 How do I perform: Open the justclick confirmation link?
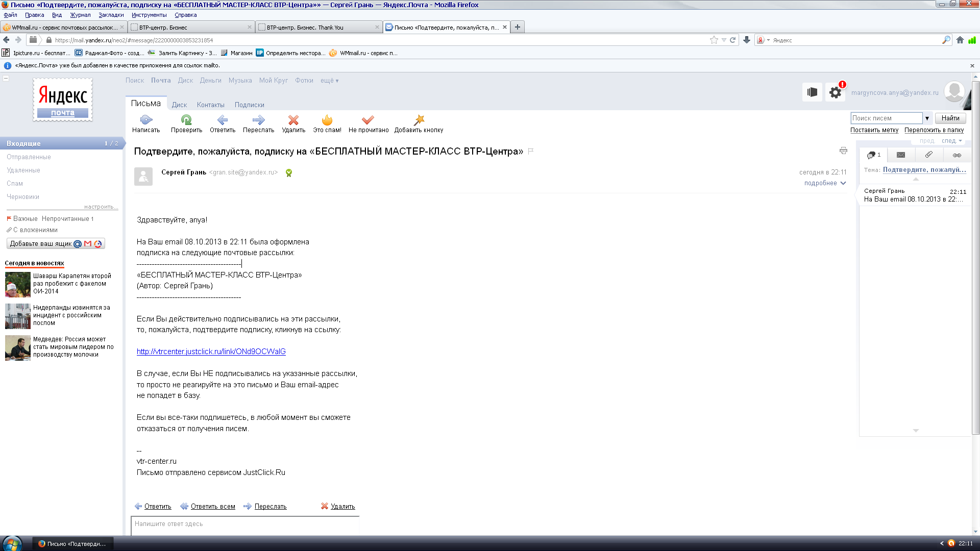click(x=211, y=352)
